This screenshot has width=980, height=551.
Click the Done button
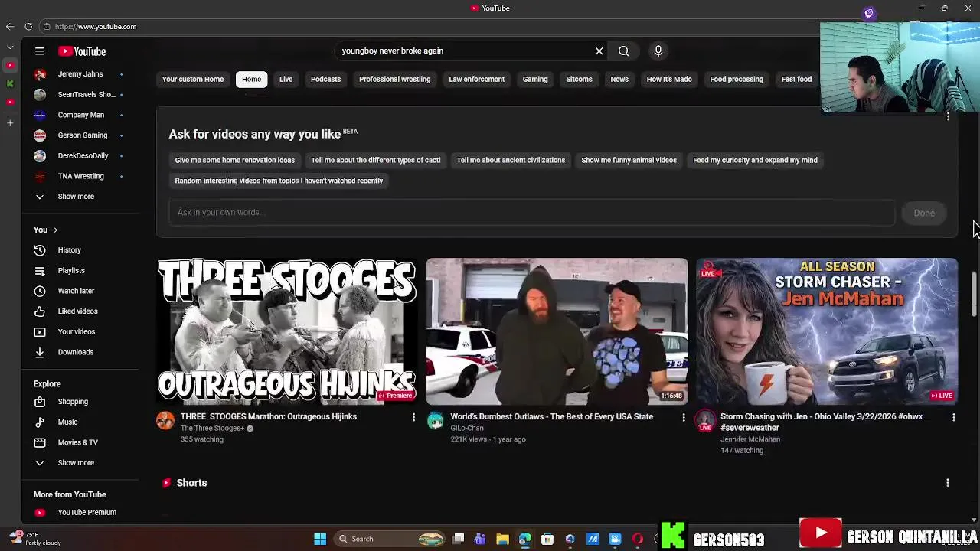click(924, 213)
